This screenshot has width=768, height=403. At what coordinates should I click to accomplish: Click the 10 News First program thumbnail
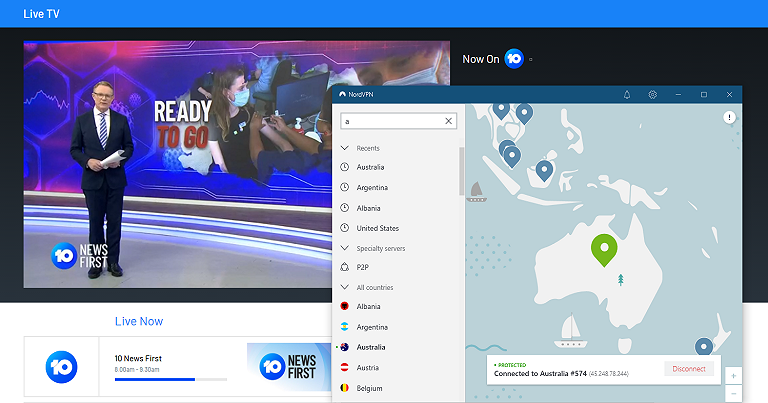pyautogui.click(x=289, y=367)
